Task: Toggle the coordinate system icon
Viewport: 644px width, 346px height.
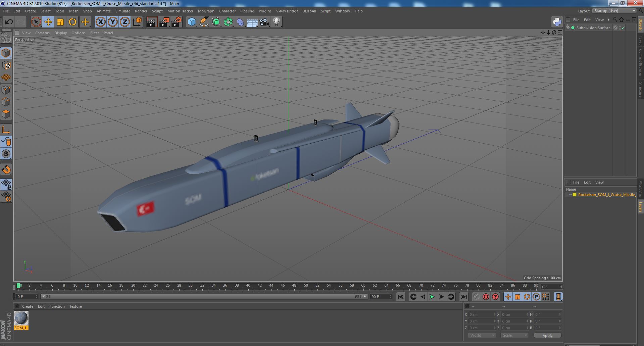Action: pos(137,22)
